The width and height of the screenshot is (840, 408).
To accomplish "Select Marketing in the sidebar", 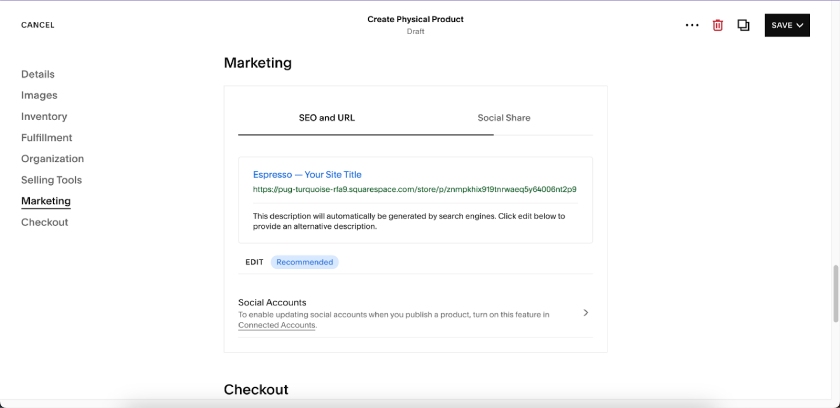I will (x=46, y=201).
